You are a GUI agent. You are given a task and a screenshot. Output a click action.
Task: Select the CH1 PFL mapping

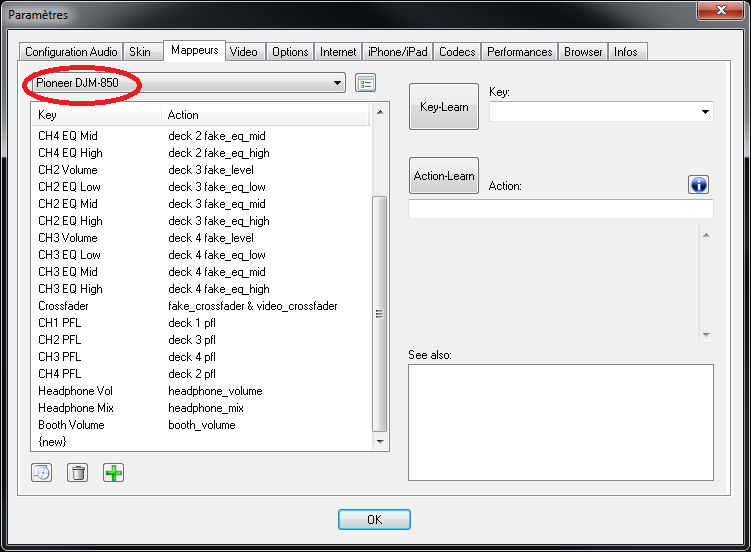click(x=202, y=323)
